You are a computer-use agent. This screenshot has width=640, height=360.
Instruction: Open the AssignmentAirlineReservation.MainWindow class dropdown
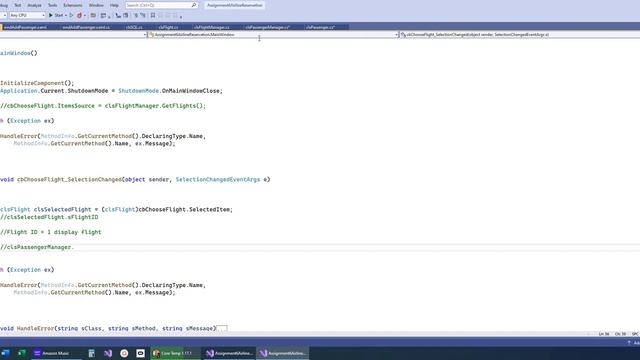(273, 35)
